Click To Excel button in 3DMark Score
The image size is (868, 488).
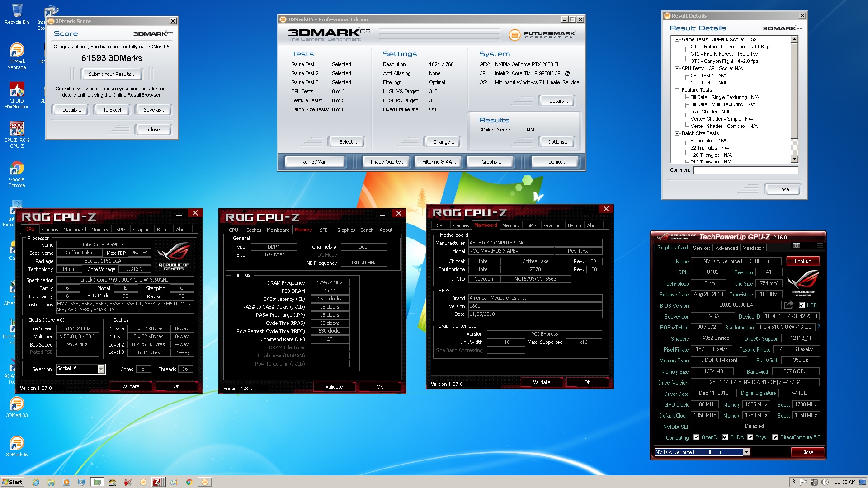point(112,110)
